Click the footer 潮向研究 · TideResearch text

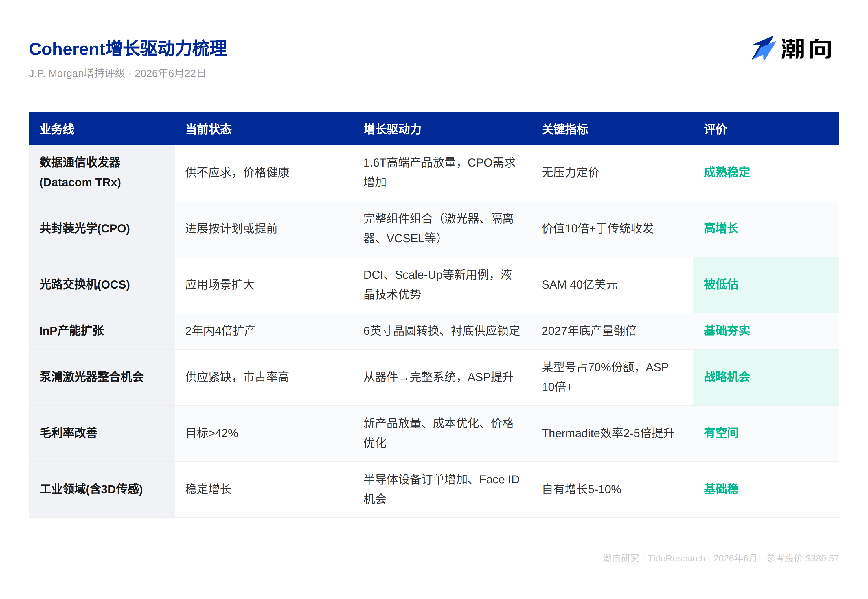click(654, 558)
